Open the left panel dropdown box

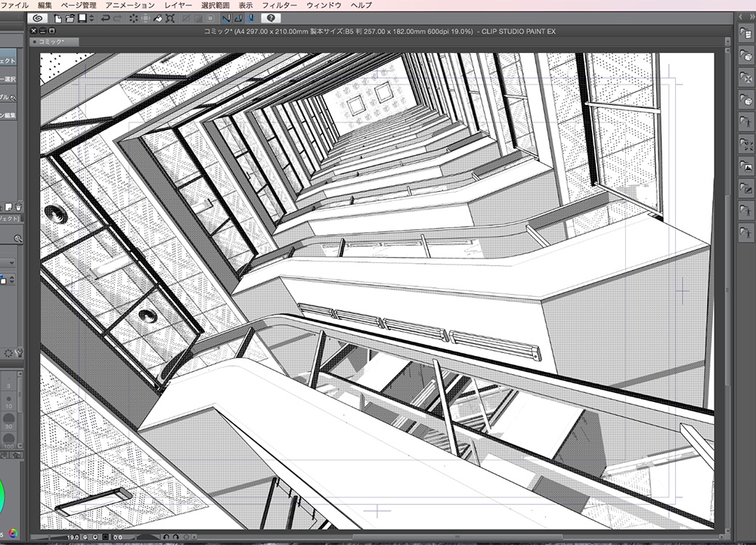coord(8,262)
